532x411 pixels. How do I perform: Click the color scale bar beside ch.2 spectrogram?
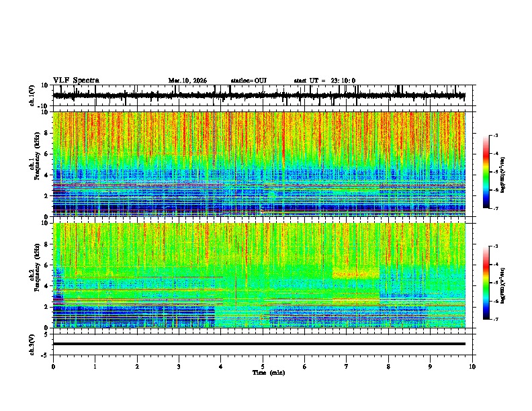tap(486, 283)
